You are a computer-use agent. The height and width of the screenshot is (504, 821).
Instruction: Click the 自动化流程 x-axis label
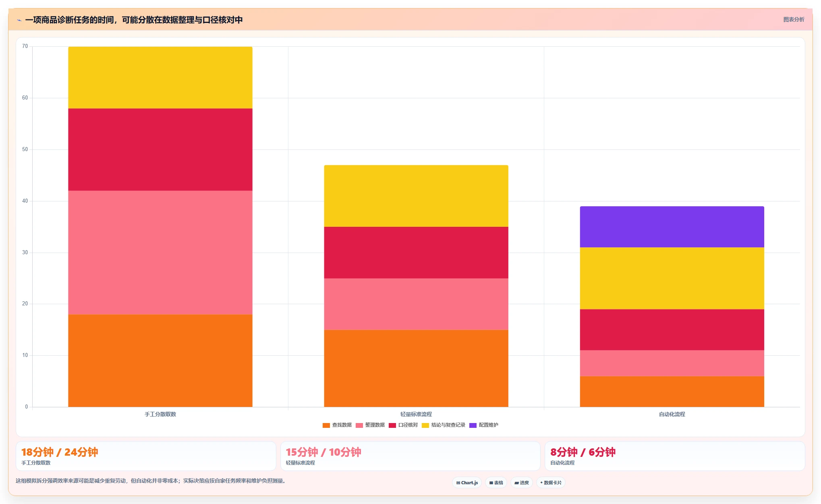672,415
